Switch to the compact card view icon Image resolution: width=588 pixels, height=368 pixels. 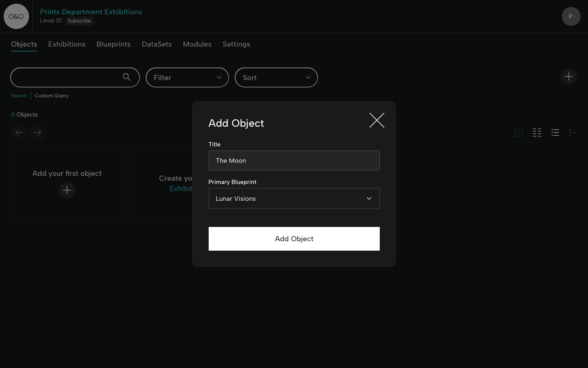coord(537,132)
